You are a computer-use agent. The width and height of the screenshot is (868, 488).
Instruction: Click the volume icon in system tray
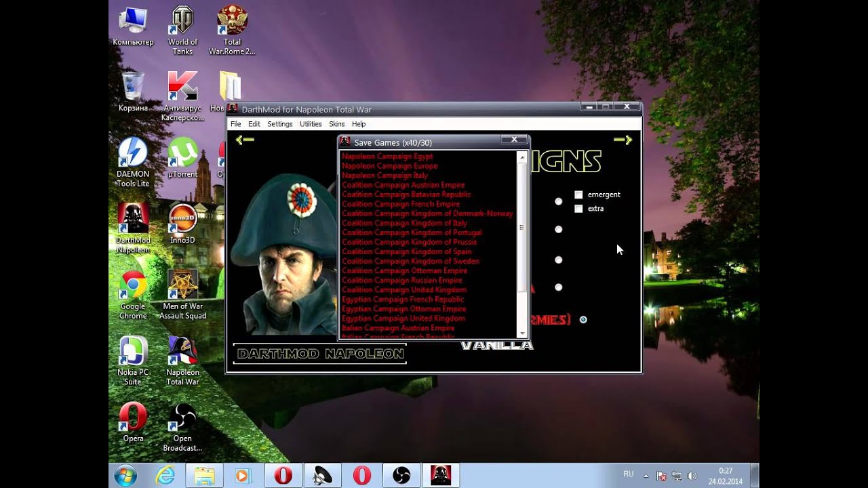(692, 476)
